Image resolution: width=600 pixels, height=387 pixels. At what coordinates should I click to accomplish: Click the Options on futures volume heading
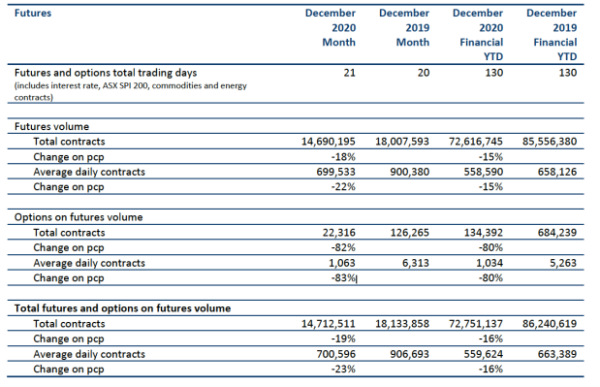click(x=78, y=217)
